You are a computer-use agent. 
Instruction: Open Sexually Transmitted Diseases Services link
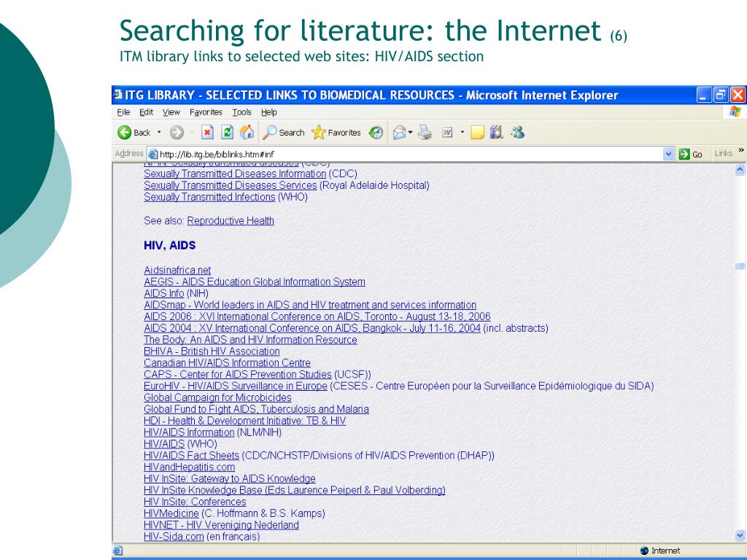(230, 185)
